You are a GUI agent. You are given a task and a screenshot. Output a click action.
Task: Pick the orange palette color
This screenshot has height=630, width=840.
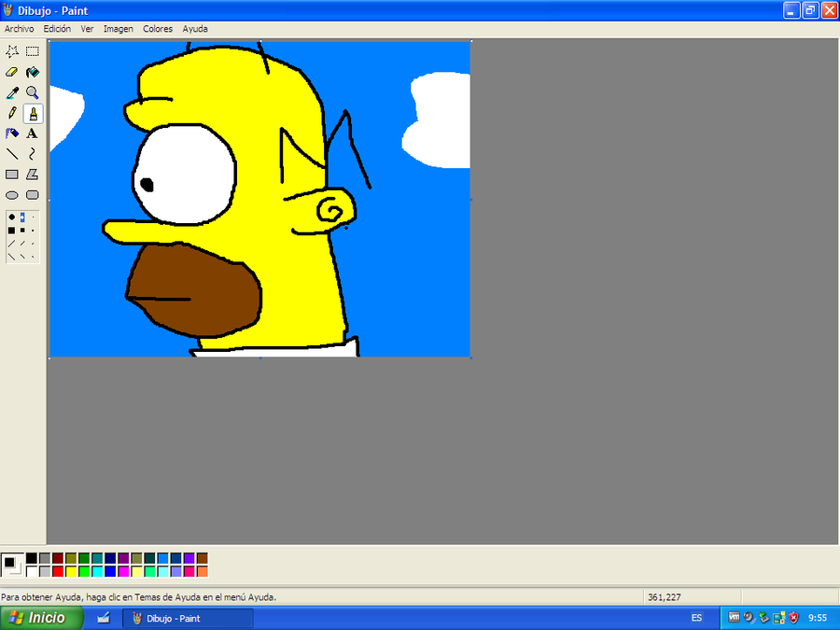(x=202, y=571)
